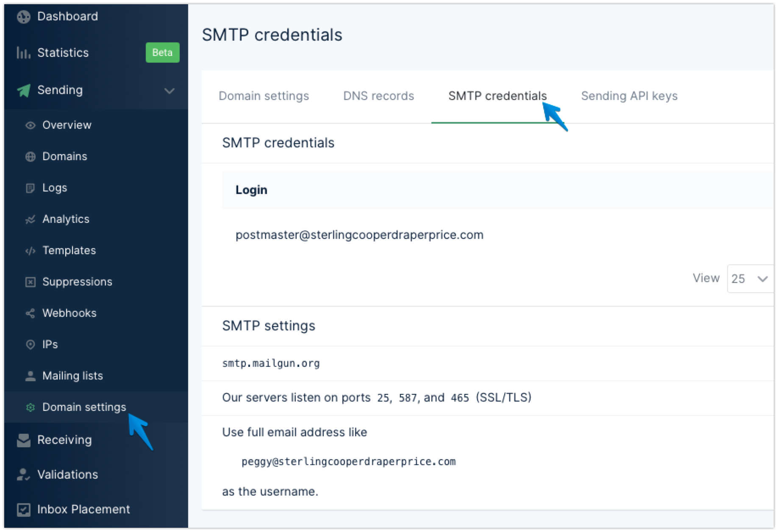
Task: Click the Domain settings gear icon
Action: 31,407
